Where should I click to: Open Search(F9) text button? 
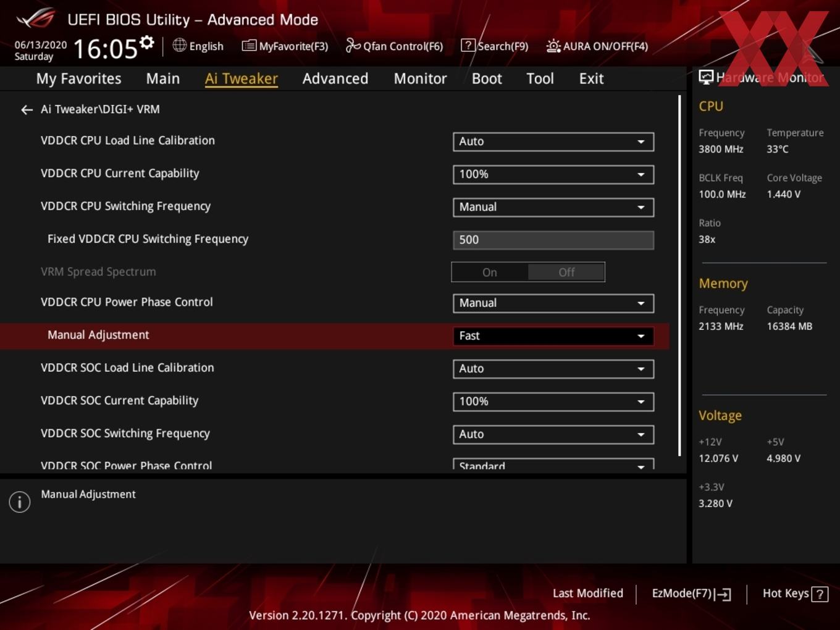[503, 46]
